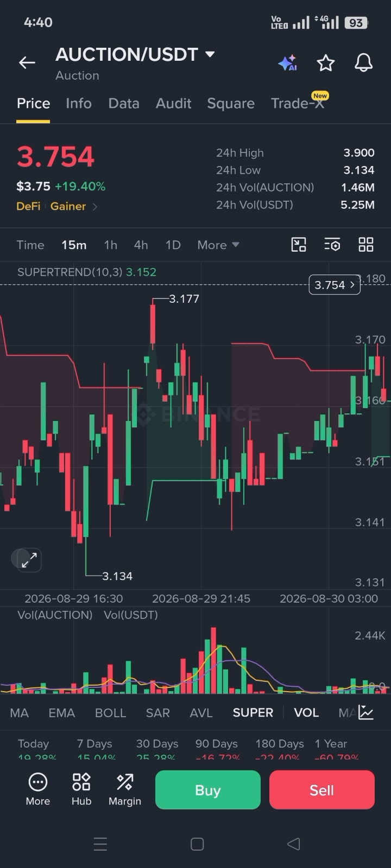The width and height of the screenshot is (391, 868).
Task: Tap Android recent apps menu button
Action: coord(100,844)
